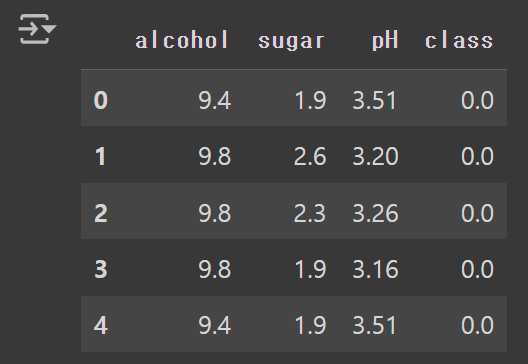Click sugar value 2.3 in row 2
This screenshot has height=364, width=528.
(310, 213)
